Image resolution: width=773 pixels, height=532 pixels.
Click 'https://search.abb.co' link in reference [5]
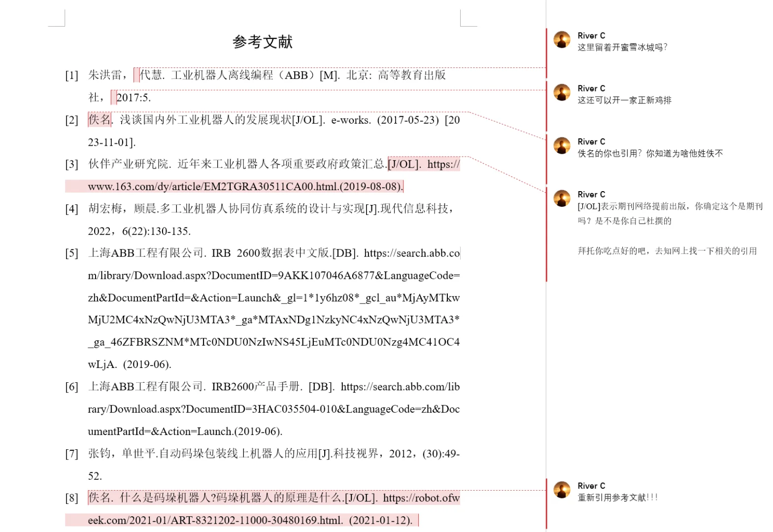412,253
